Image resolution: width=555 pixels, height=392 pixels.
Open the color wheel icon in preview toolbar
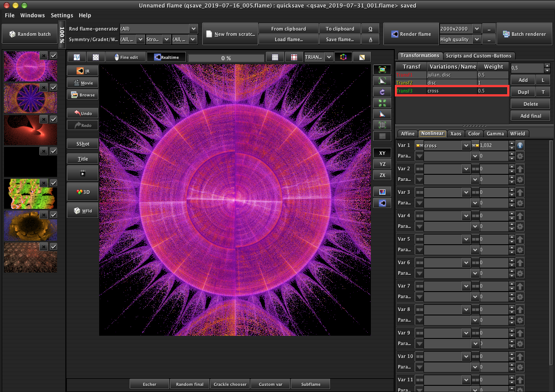click(x=343, y=57)
